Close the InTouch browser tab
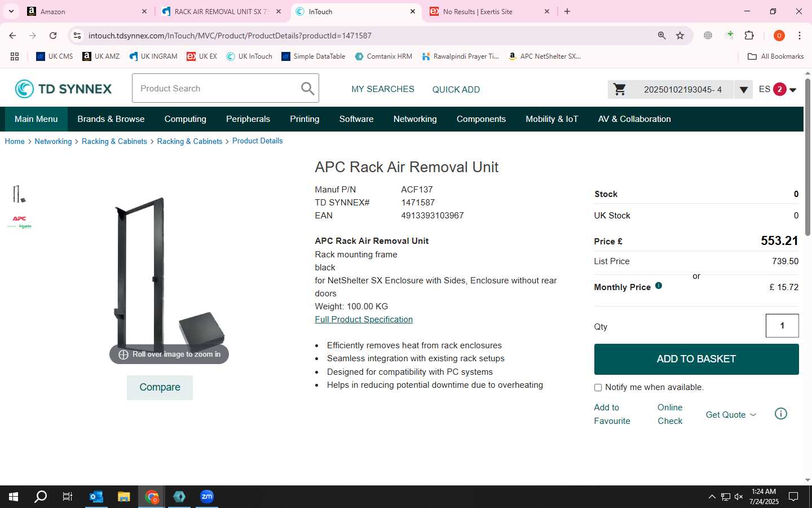This screenshot has height=508, width=812. point(413,11)
